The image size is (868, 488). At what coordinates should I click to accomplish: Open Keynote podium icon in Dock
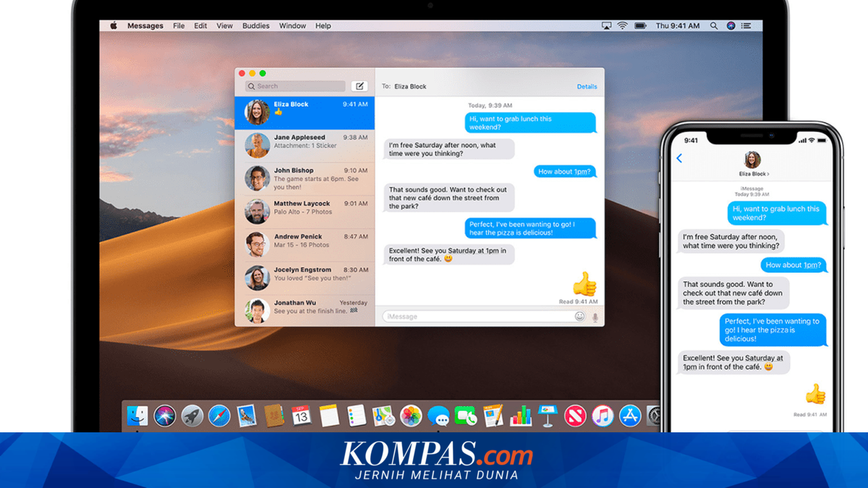548,416
